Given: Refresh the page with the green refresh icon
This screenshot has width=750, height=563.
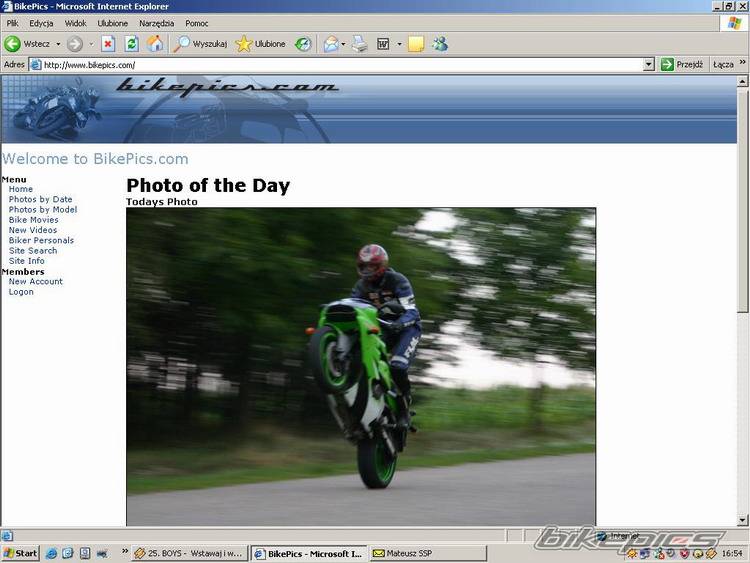Looking at the screenshot, I should (x=131, y=44).
